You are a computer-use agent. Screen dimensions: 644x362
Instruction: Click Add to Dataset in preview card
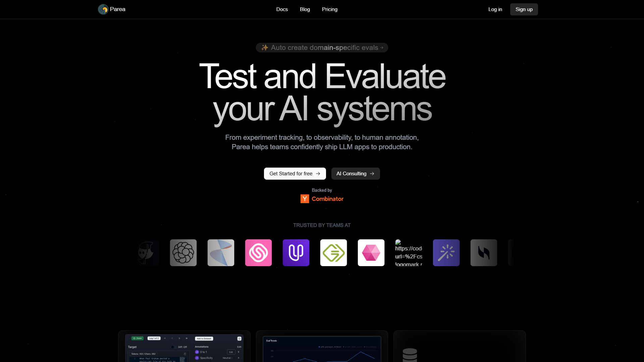click(x=204, y=339)
